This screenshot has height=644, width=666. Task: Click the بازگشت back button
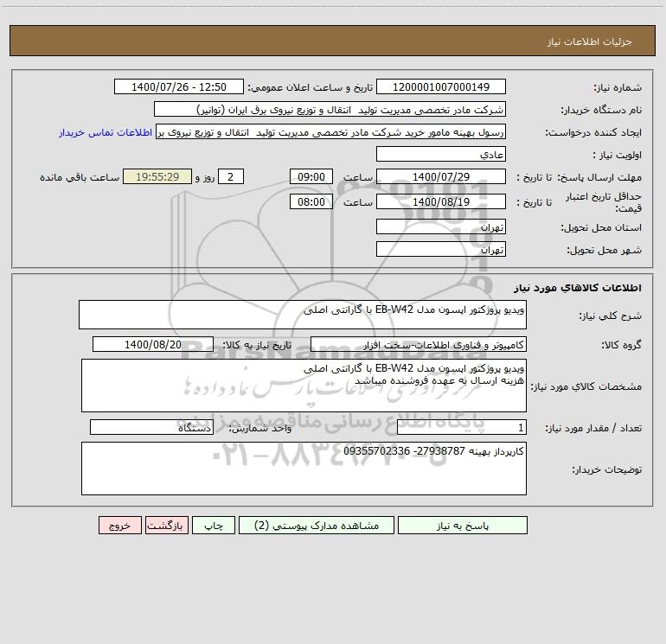pos(166,526)
